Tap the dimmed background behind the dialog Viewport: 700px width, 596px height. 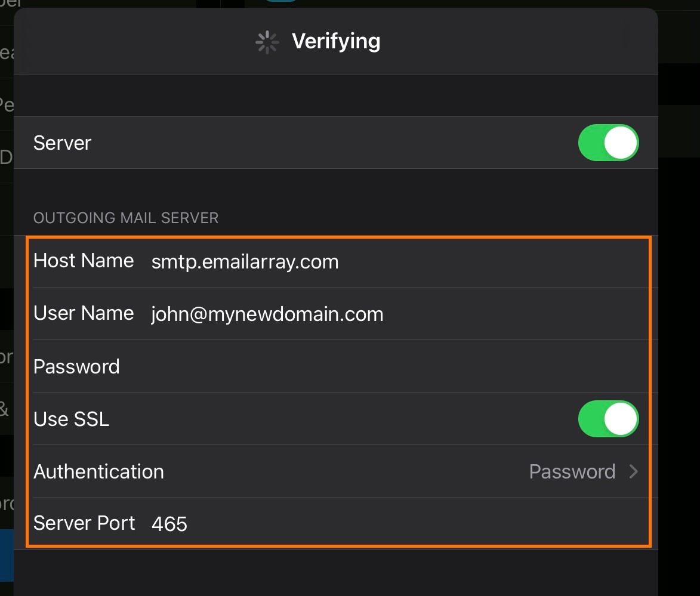click(x=680, y=298)
